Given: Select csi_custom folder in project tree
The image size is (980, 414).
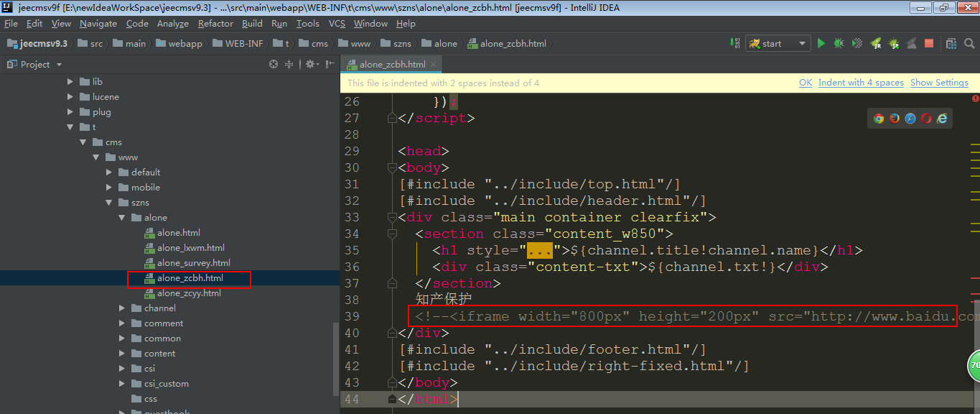Looking at the screenshot, I should coord(159,384).
